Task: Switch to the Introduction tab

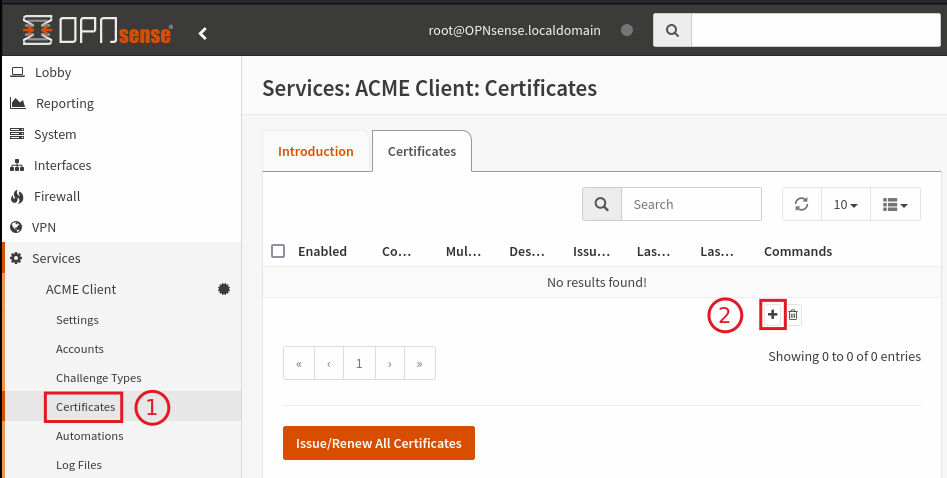Action: (x=316, y=151)
